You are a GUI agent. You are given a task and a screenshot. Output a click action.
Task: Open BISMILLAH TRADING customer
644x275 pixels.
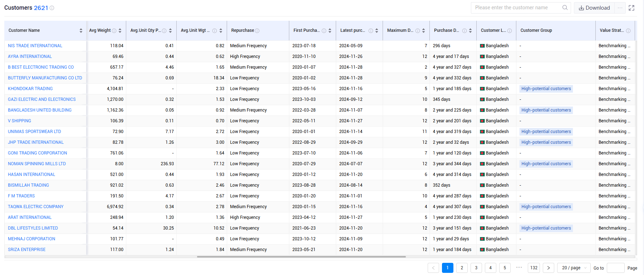tap(29, 185)
